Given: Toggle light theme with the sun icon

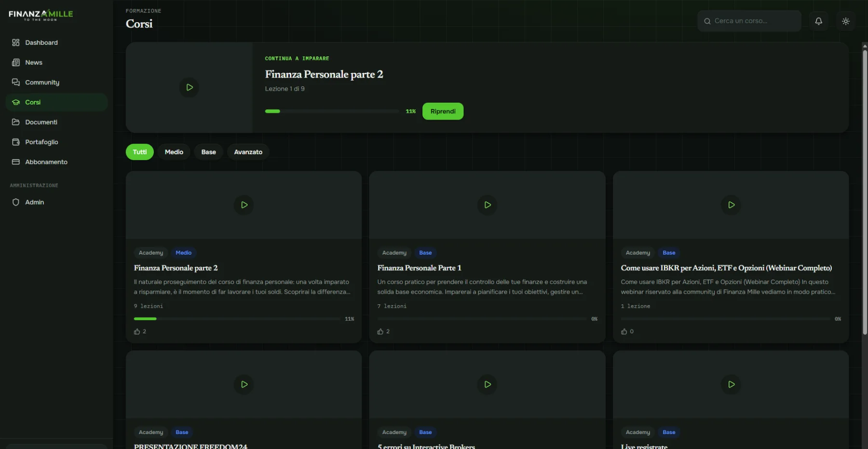Looking at the screenshot, I should click(x=845, y=21).
